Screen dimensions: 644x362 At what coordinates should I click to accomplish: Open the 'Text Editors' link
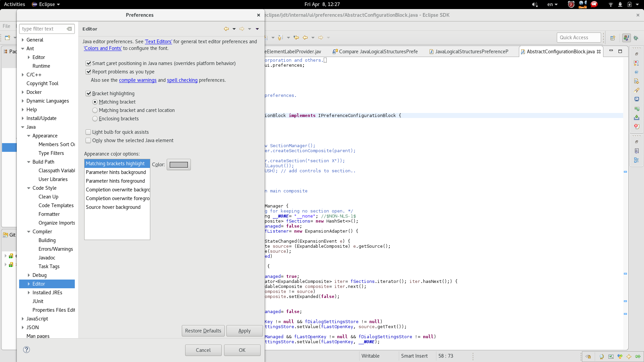[x=158, y=42]
